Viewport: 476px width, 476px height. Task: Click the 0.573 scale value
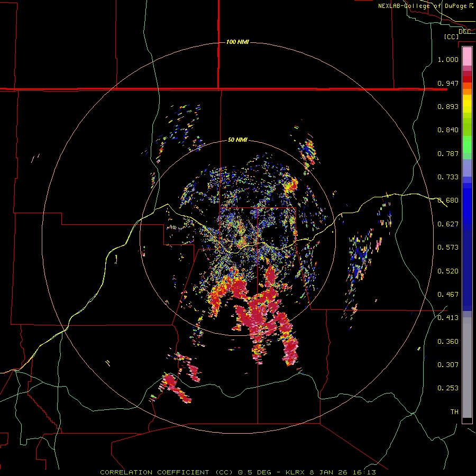click(x=448, y=247)
